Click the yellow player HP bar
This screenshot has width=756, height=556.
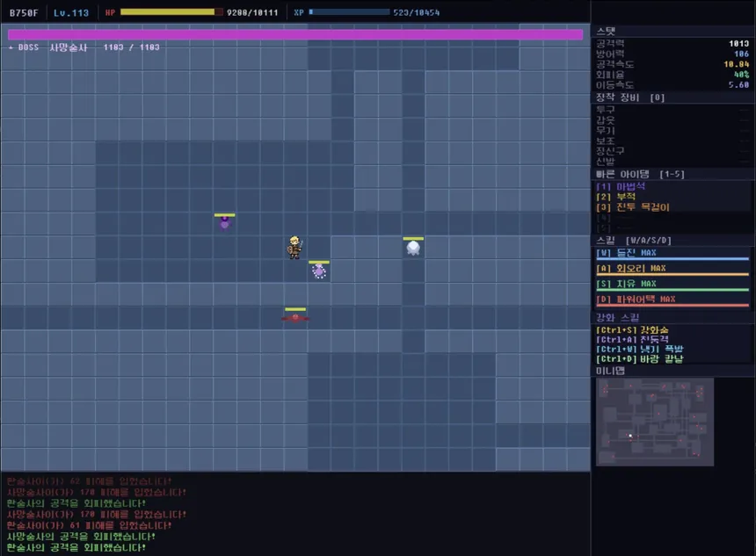pyautogui.click(x=171, y=12)
